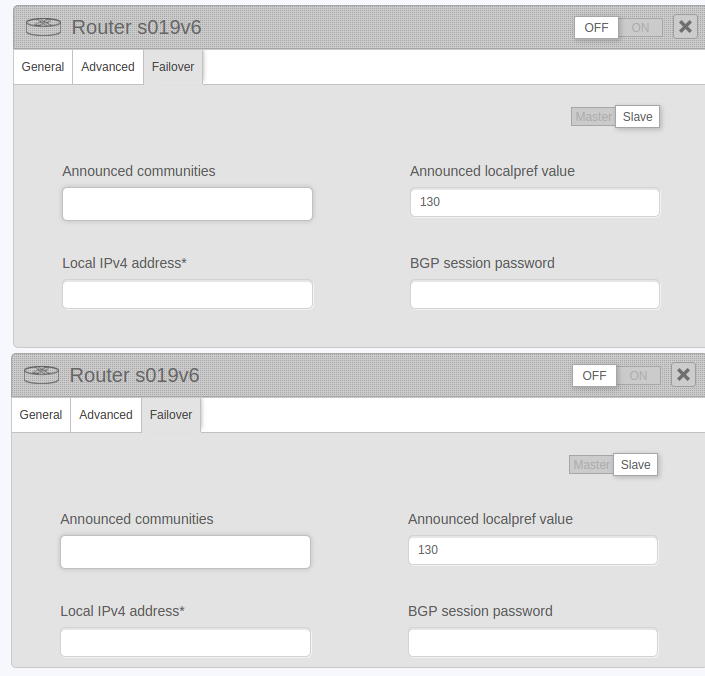The image size is (705, 676).
Task: Click Announced localpref value field in the bottom panel
Action: pos(533,550)
